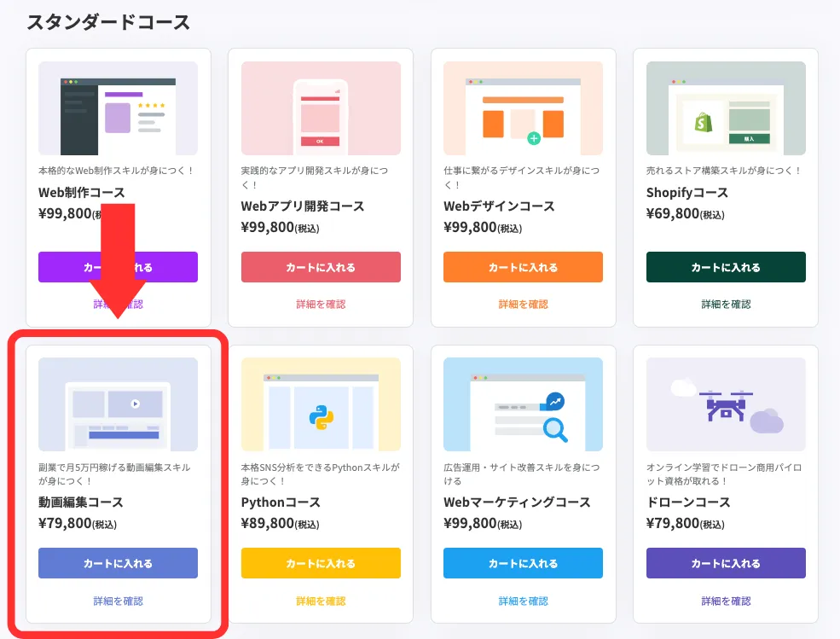Add Webマーケティングコース to cart

[x=523, y=563]
